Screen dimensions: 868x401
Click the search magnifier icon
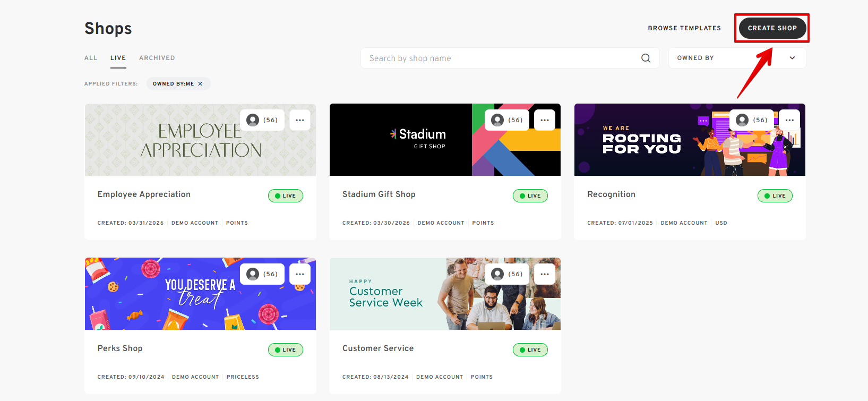tap(646, 58)
